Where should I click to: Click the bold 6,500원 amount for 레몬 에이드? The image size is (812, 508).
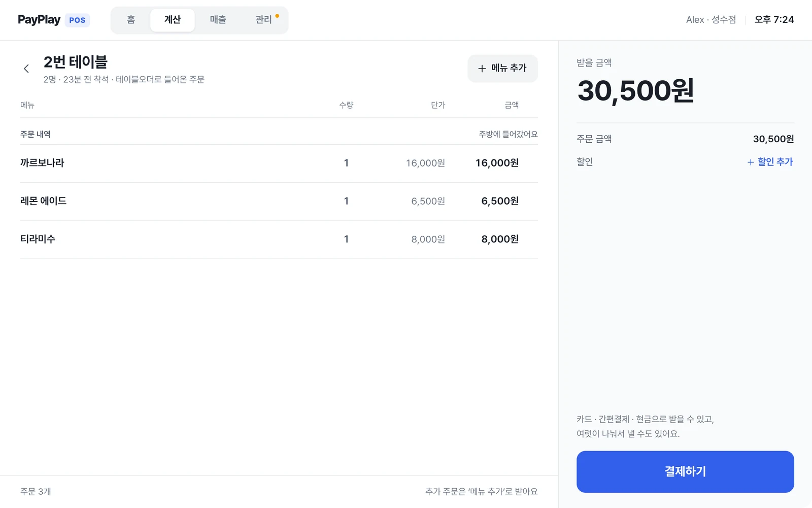point(500,201)
